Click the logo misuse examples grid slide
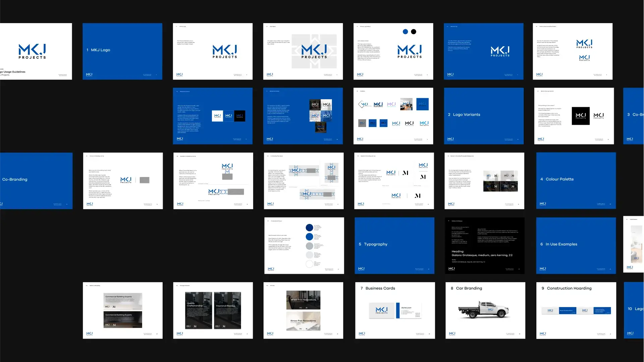Image resolution: width=644 pixels, height=362 pixels. 393,116
